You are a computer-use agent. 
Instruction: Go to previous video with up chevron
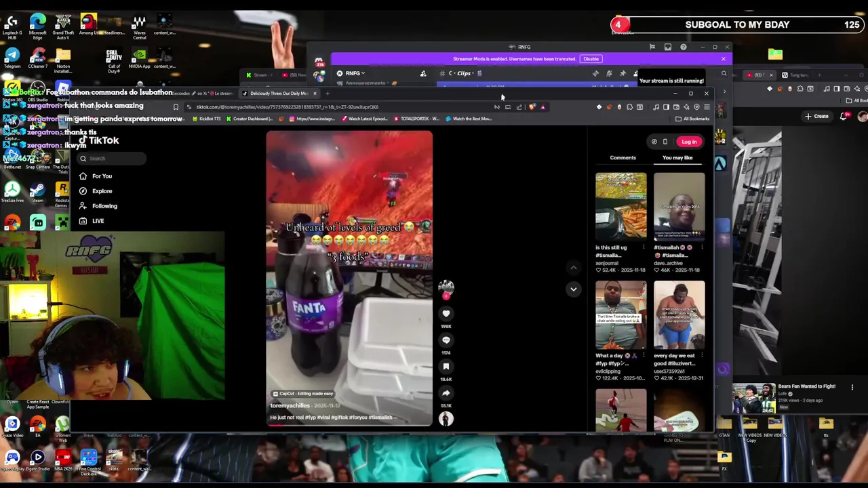pyautogui.click(x=573, y=268)
